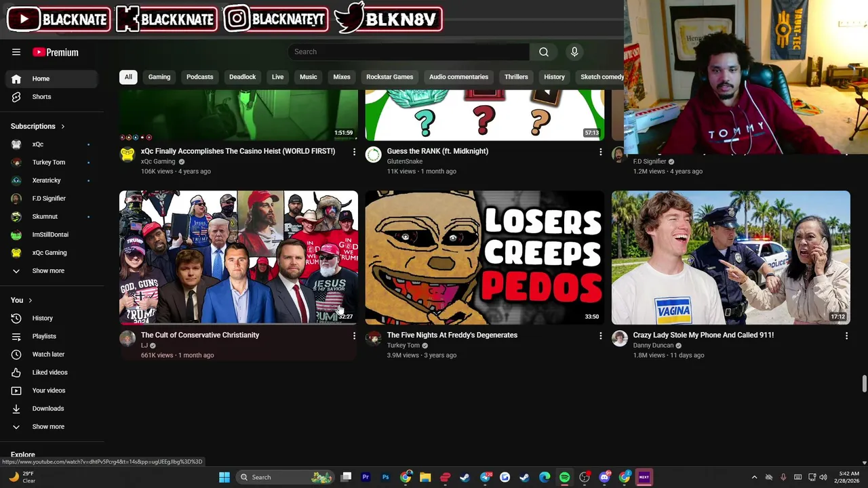Open options menu for Casino Heist video
Image resolution: width=868 pixels, height=488 pixels.
[x=354, y=152]
